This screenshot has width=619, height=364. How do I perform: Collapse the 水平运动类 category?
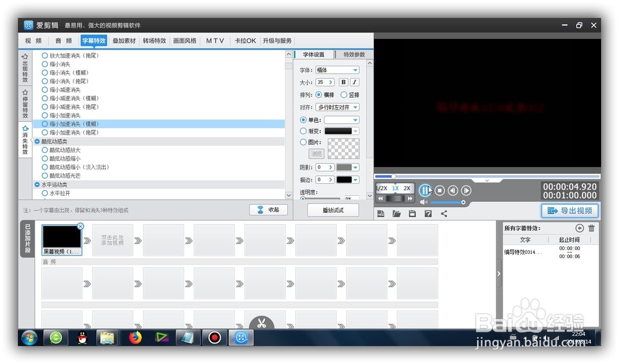coord(37,184)
